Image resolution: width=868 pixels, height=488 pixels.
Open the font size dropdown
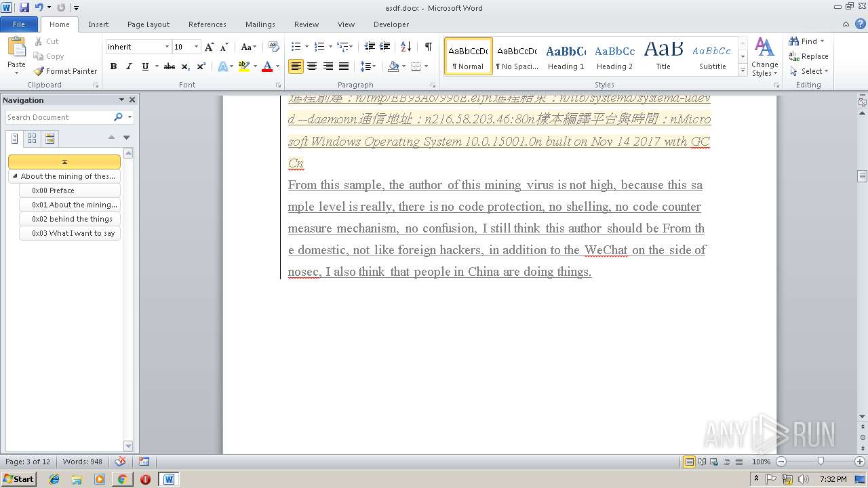coord(197,47)
